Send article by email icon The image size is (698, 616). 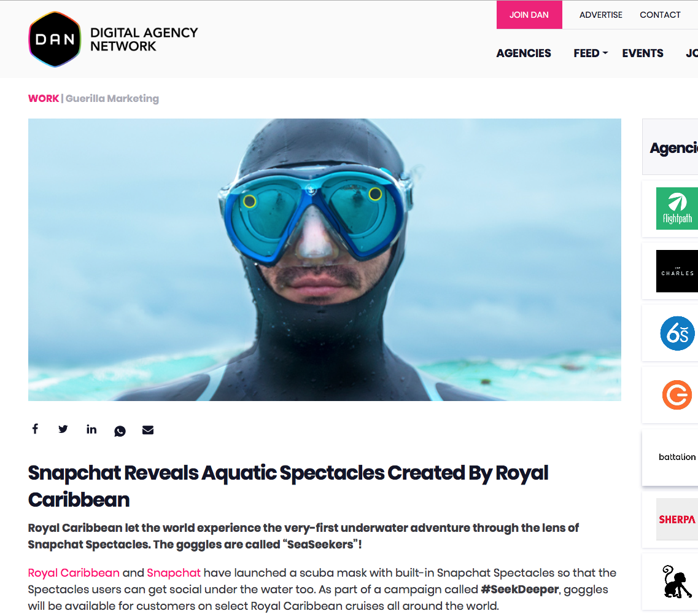(148, 430)
